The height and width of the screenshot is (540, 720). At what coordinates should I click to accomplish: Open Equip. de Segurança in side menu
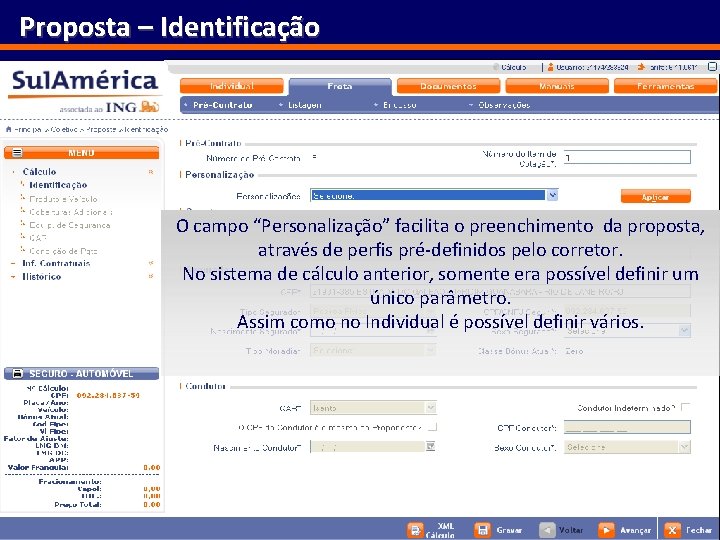(x=69, y=225)
